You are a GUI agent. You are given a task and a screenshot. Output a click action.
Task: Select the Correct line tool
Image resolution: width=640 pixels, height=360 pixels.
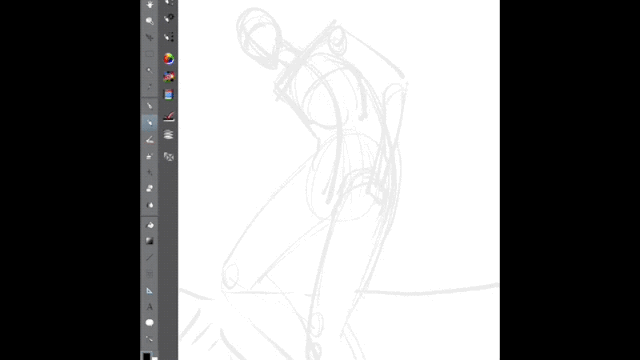click(x=149, y=339)
